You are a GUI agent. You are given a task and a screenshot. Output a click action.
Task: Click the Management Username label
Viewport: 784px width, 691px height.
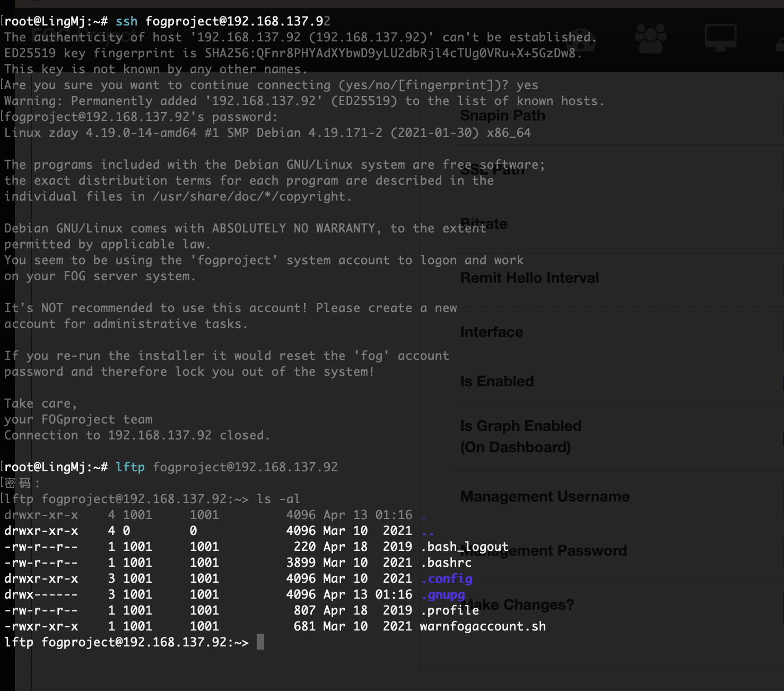[x=545, y=497]
